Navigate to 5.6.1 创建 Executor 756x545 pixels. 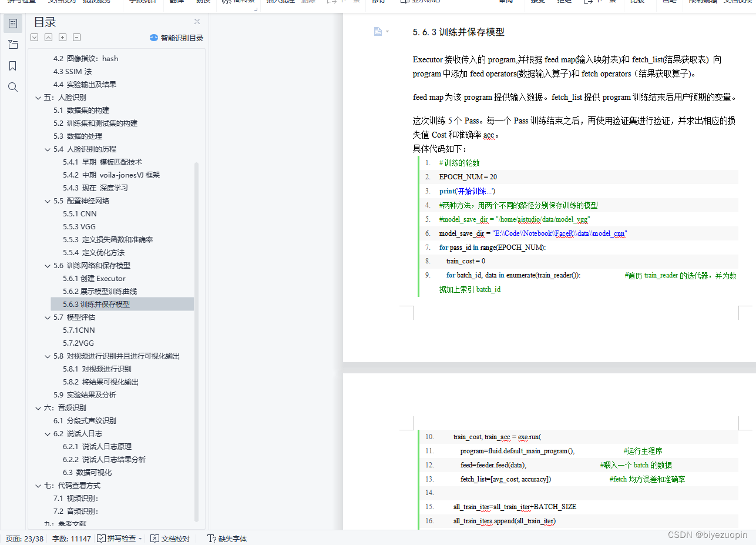coord(94,279)
